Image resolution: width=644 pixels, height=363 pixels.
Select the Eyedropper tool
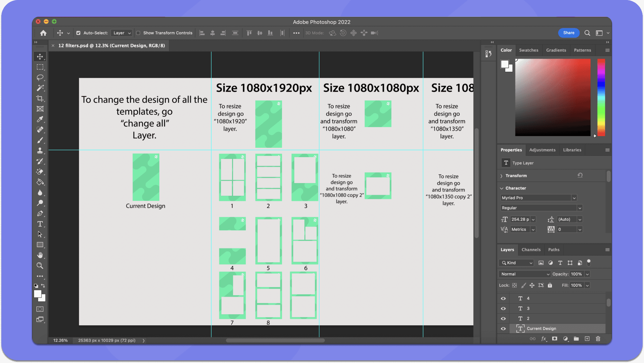(40, 119)
